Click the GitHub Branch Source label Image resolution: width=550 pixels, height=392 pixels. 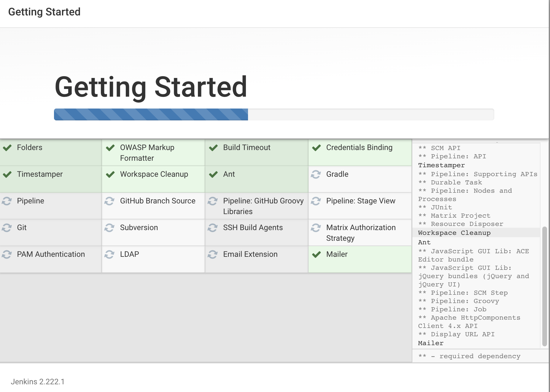click(x=158, y=201)
